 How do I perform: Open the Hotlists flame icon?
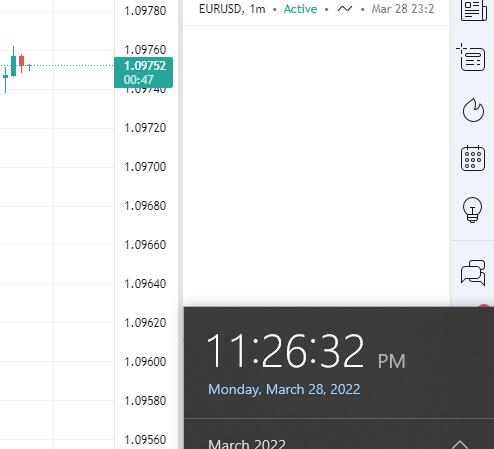(473, 110)
